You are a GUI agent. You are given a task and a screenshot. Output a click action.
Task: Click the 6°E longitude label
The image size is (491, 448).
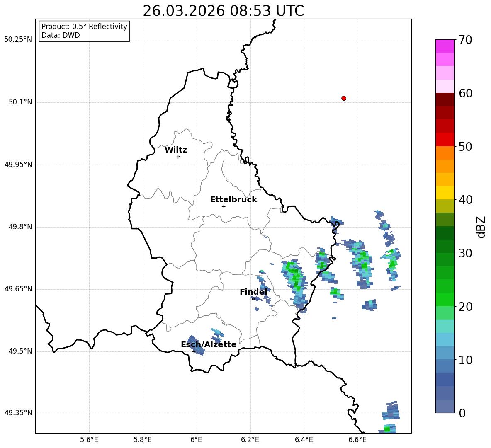click(x=196, y=440)
